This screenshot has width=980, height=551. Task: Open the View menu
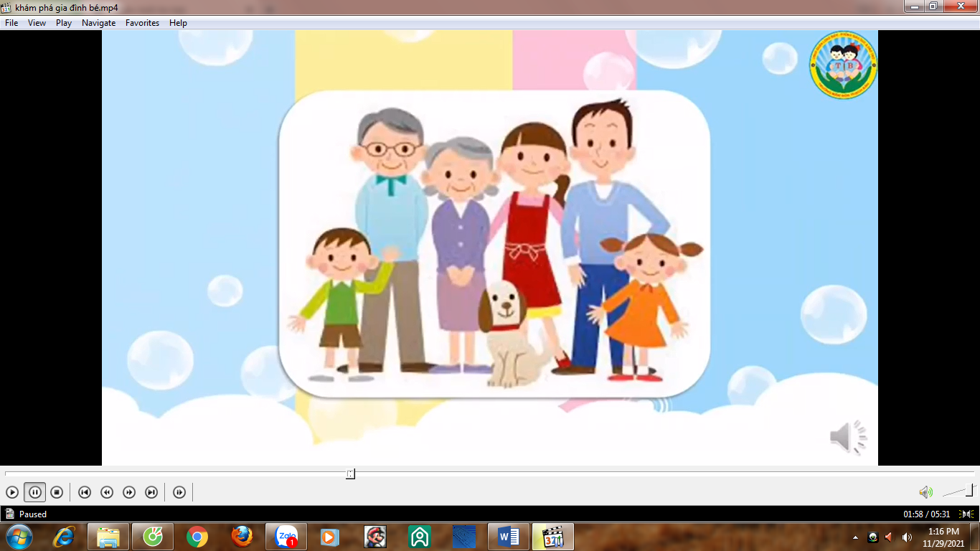(37, 23)
